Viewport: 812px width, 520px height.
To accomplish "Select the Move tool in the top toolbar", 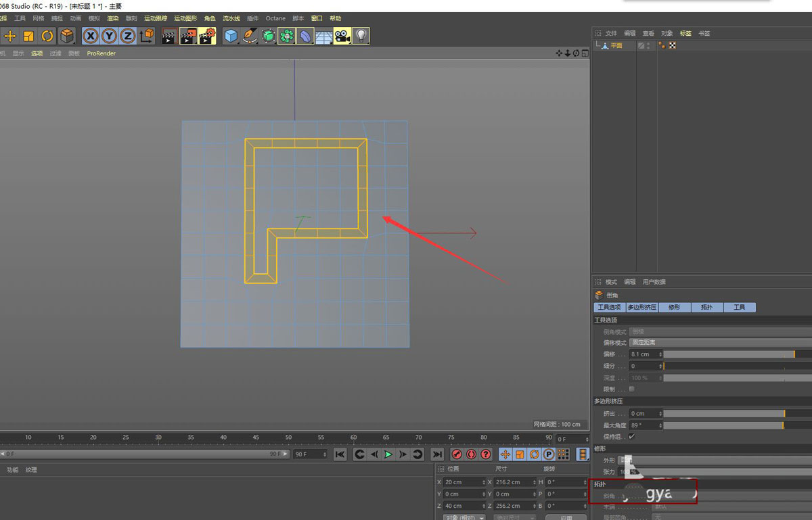I will click(10, 36).
